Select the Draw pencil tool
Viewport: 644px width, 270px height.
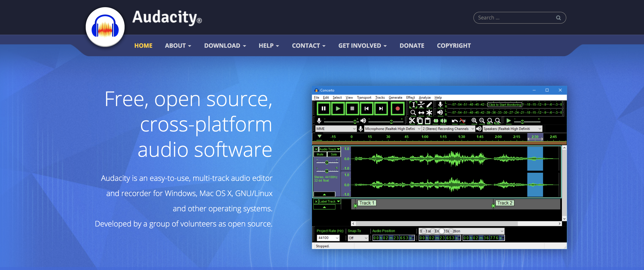[x=429, y=105]
